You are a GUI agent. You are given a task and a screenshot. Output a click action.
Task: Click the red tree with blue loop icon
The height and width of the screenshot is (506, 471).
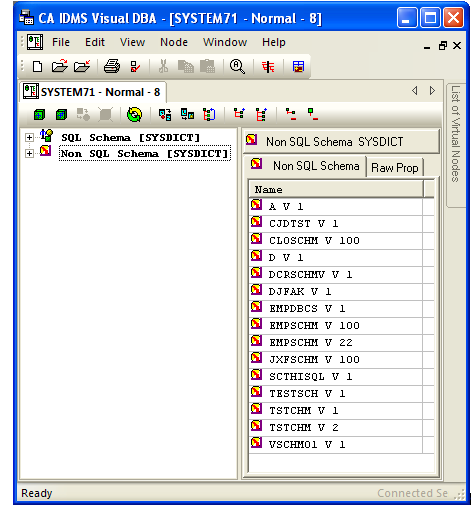pos(209,115)
